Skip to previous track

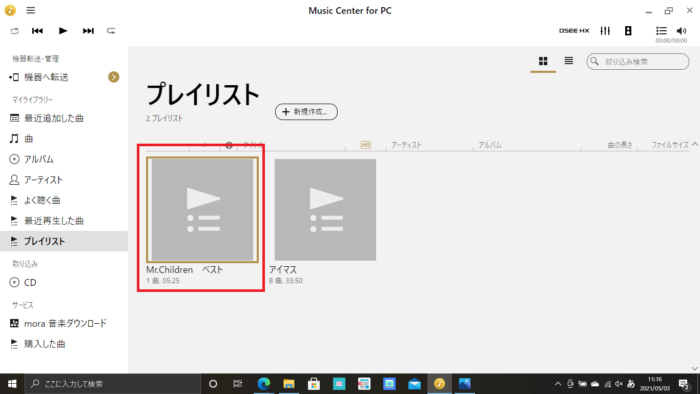click(x=38, y=31)
